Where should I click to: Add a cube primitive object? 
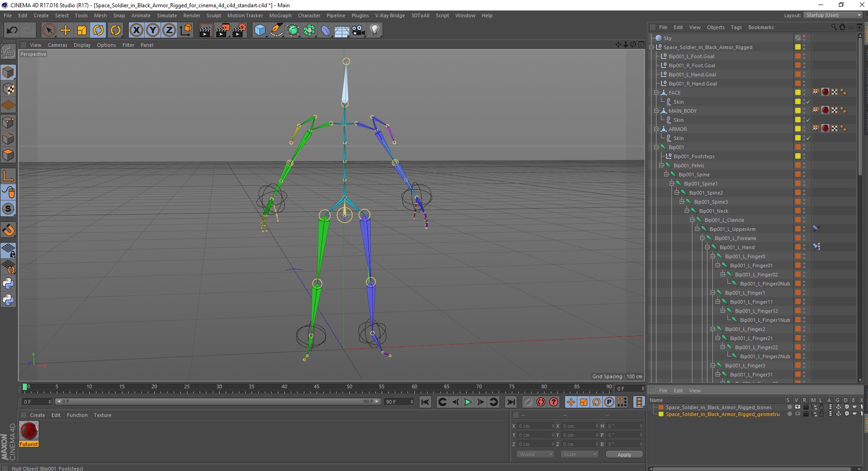260,30
